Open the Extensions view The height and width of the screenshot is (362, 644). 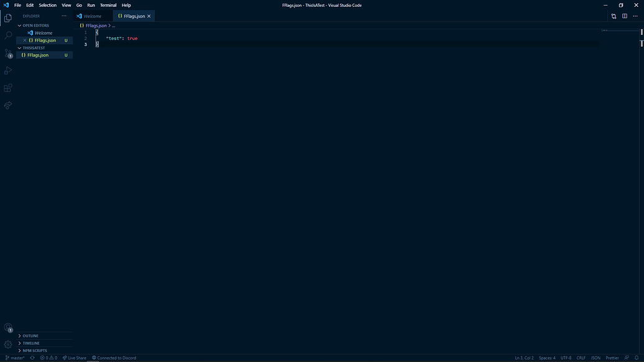click(x=8, y=88)
